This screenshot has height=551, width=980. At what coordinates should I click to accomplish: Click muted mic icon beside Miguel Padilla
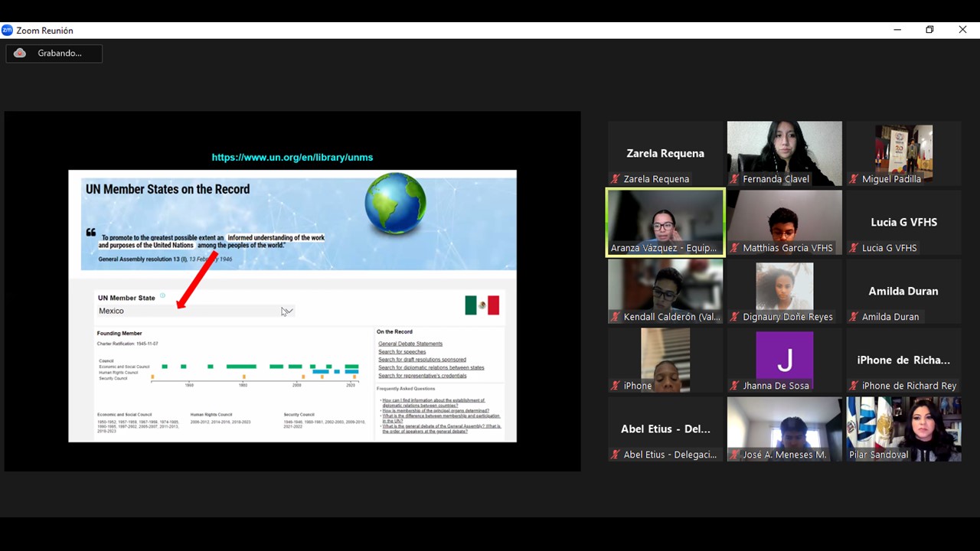pyautogui.click(x=854, y=179)
